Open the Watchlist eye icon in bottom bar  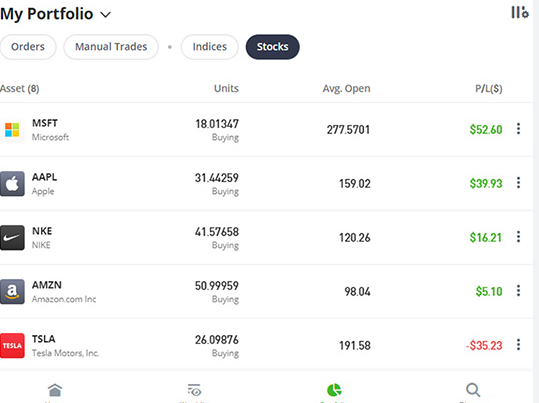point(194,390)
